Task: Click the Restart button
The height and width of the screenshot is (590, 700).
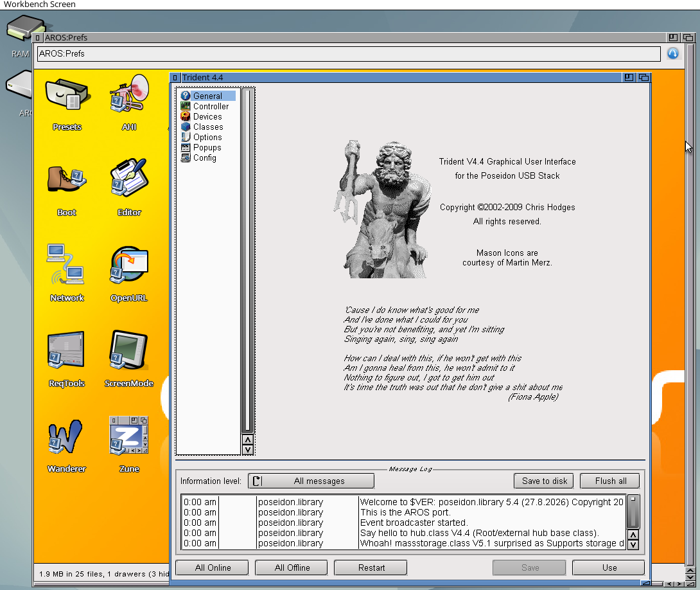Action: (371, 568)
